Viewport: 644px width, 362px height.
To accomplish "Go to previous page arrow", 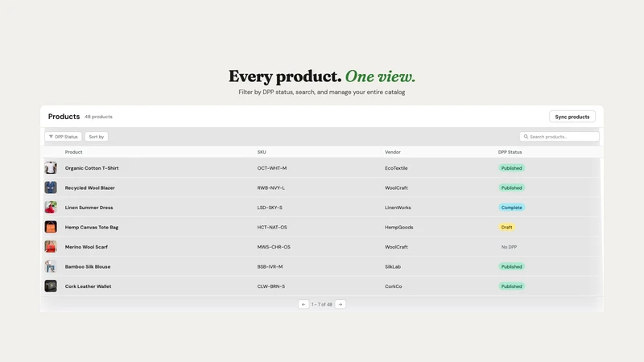I will point(303,305).
